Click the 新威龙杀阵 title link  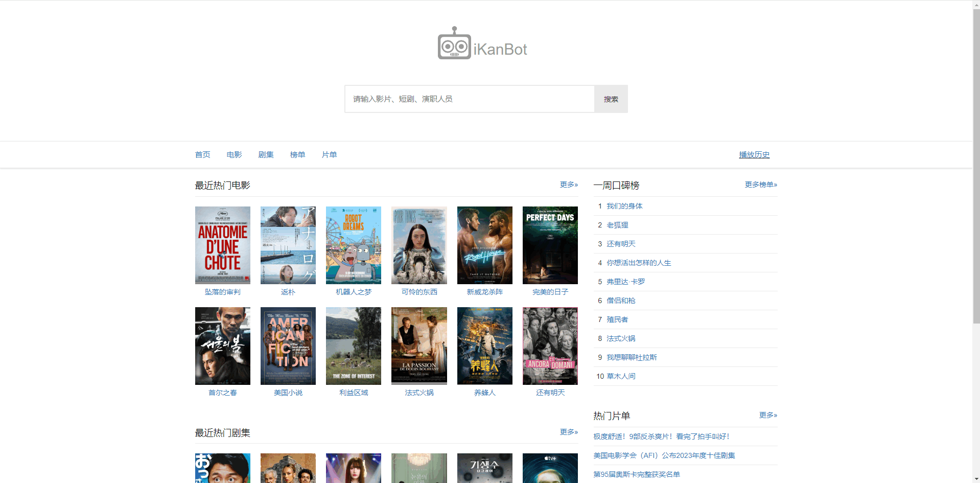485,292
